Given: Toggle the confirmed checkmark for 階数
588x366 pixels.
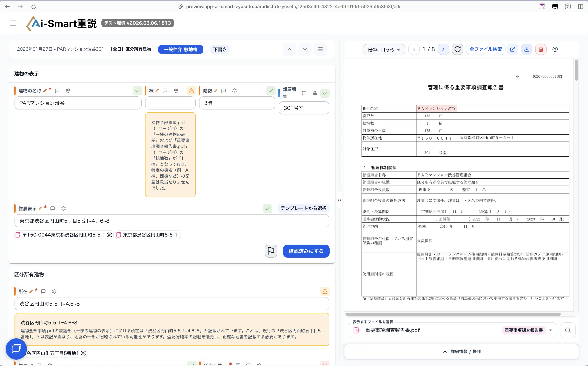Looking at the screenshot, I should click(x=271, y=91).
